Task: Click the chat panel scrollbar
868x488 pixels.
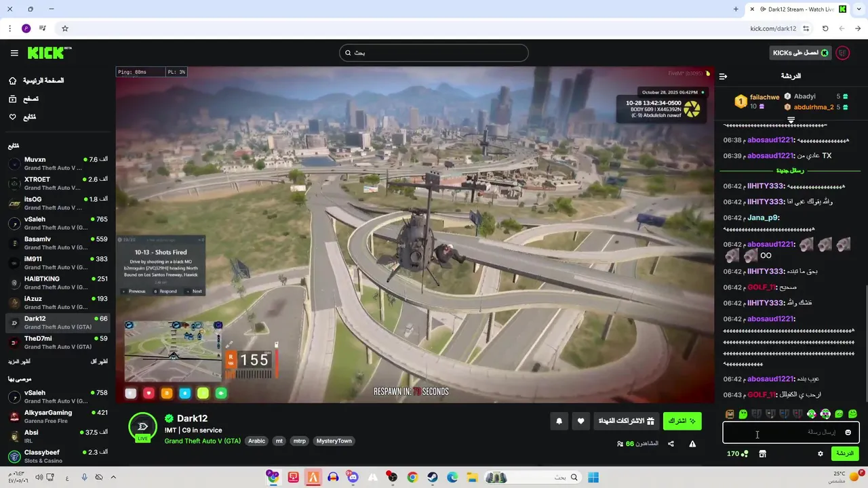Action: [865, 342]
